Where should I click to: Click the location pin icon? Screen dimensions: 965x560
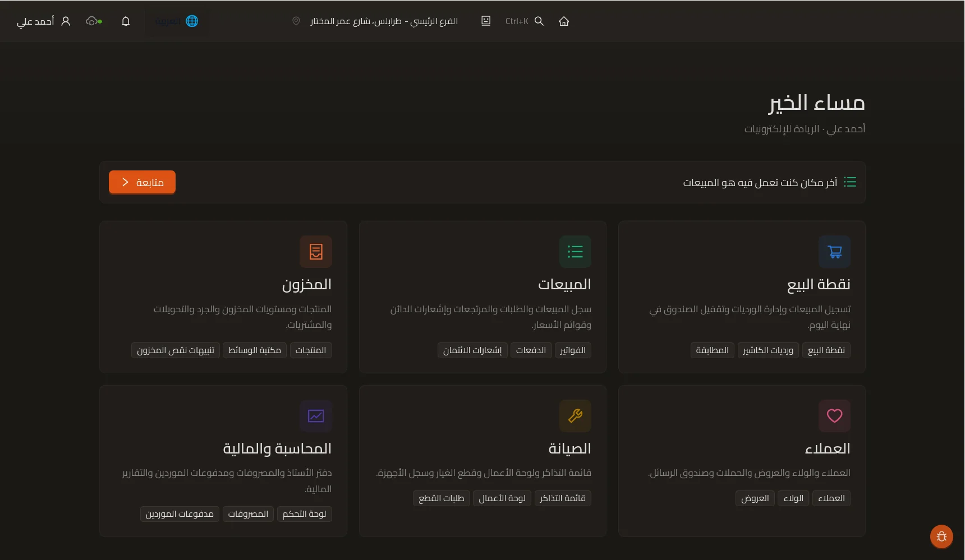coord(296,21)
